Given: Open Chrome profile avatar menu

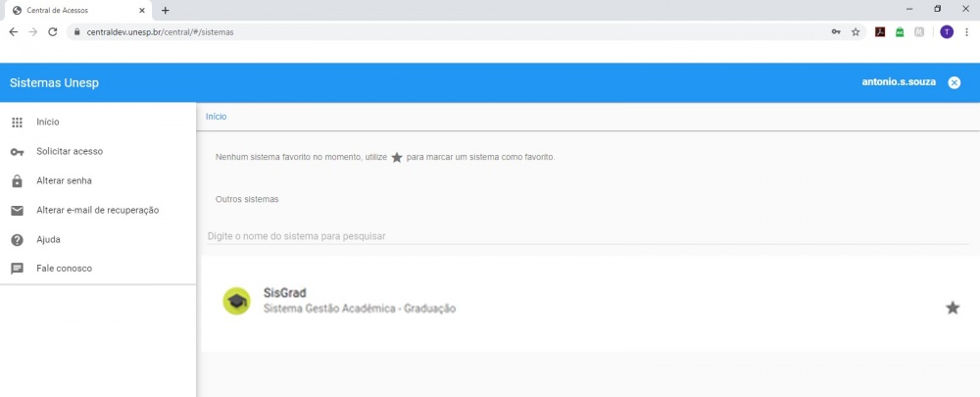Looking at the screenshot, I should coord(946,31).
